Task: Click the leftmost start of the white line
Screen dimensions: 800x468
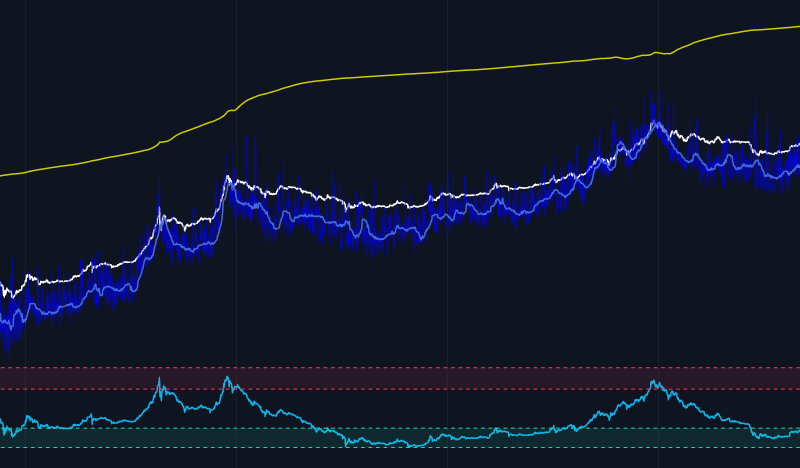Action: pos(3,290)
